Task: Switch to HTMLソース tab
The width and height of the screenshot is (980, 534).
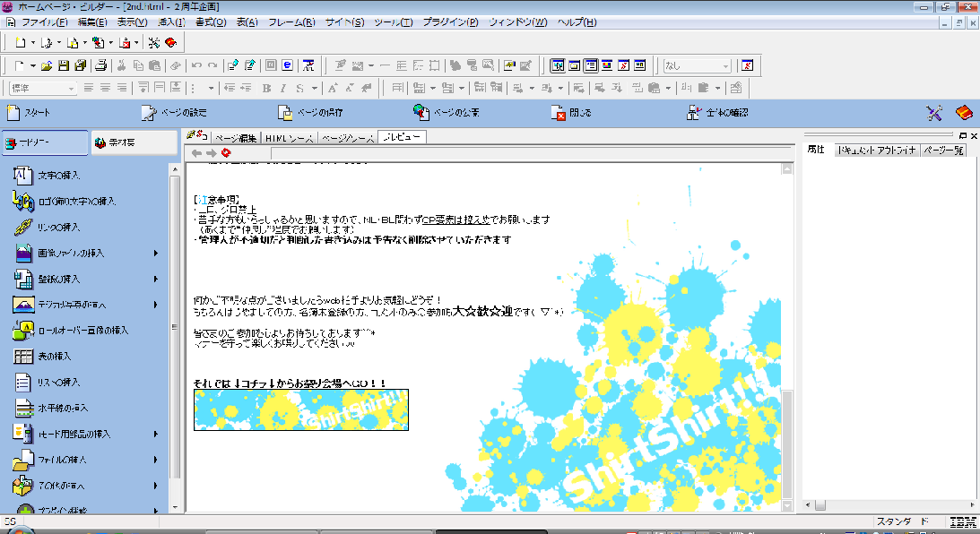Action: [289, 138]
